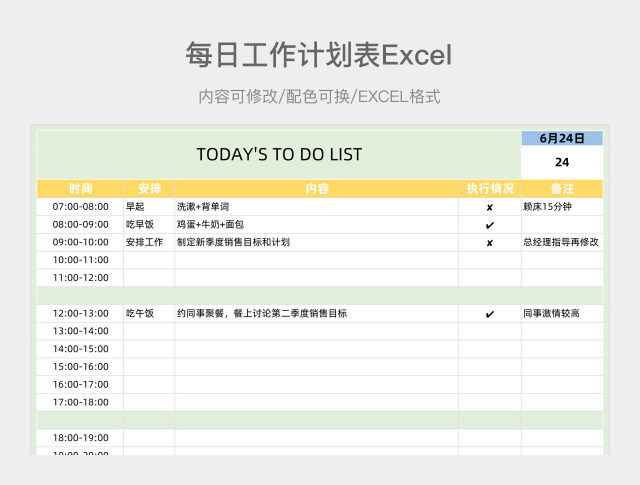The image size is (640, 485).
Task: Select the 备注 column header
Action: [562, 188]
